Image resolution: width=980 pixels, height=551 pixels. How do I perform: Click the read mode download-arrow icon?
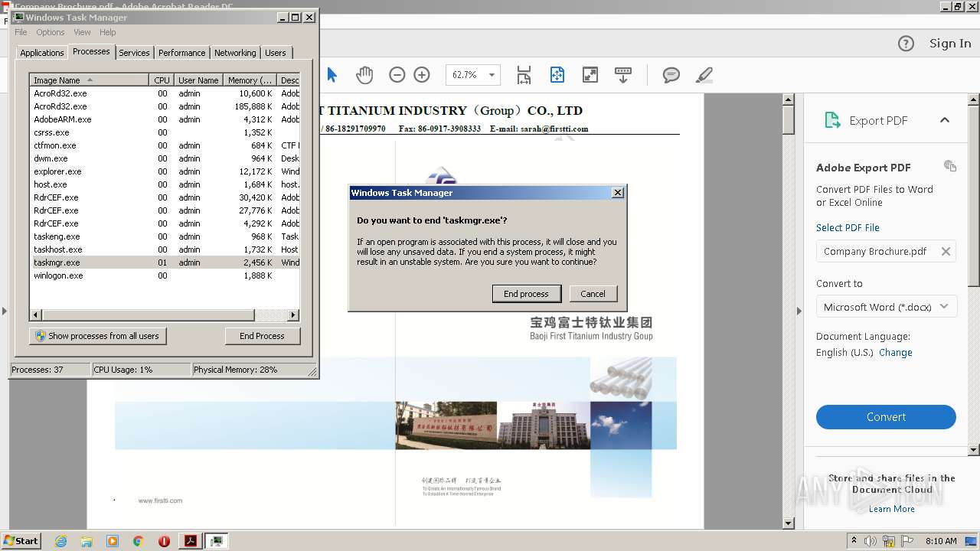pyautogui.click(x=623, y=74)
